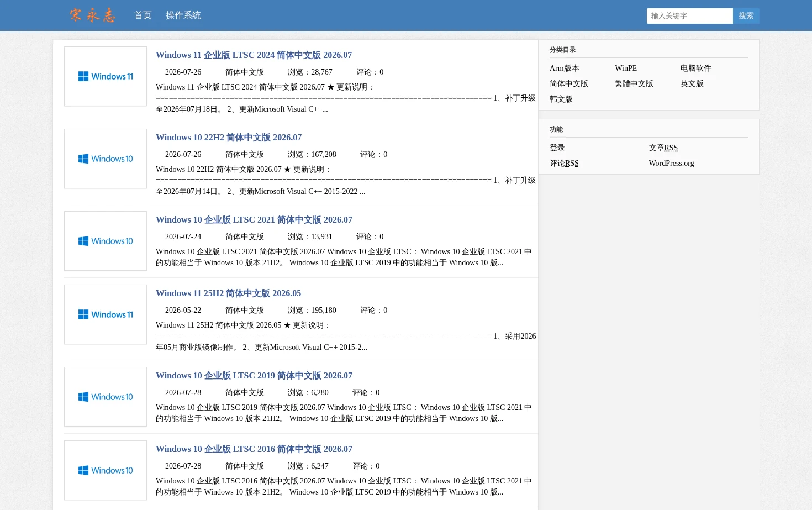This screenshot has width=812, height=510.
Task: Select the Arm版本 category
Action: pos(565,69)
